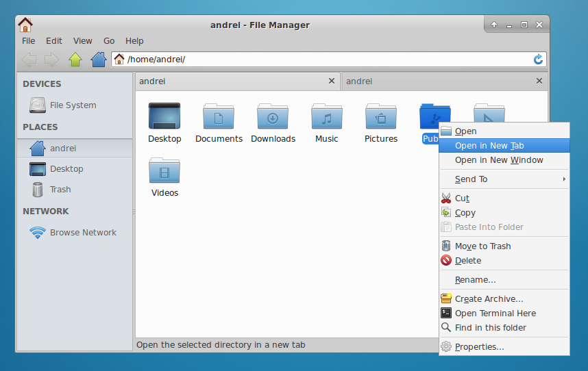This screenshot has height=371, width=588.
Task: Click the Back arrow in the toolbar
Action: 29,59
